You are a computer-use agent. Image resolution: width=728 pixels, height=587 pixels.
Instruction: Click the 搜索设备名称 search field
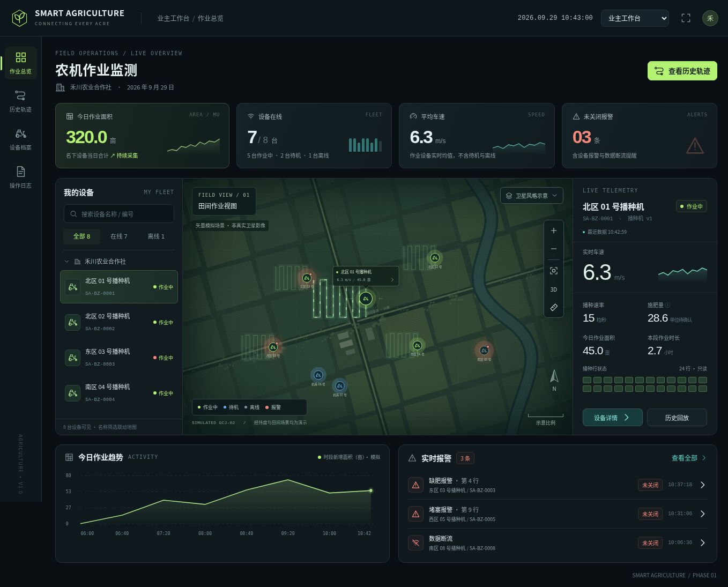pyautogui.click(x=119, y=214)
